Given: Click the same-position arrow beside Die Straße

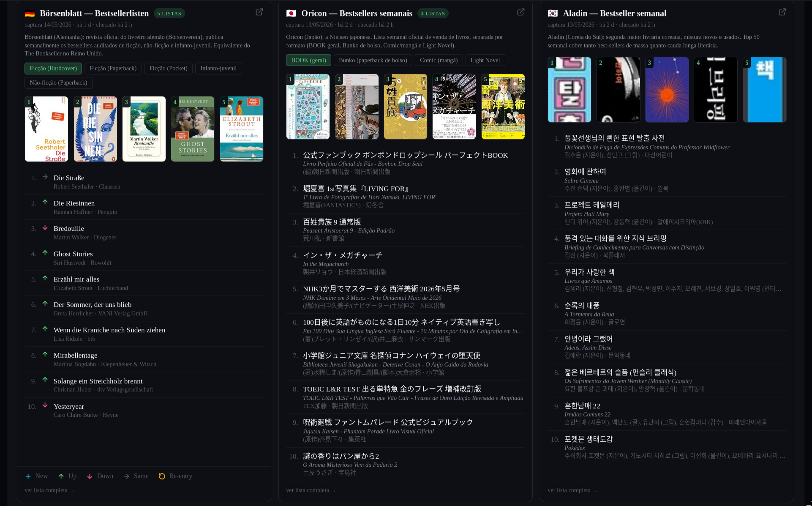Looking at the screenshot, I should [45, 177].
